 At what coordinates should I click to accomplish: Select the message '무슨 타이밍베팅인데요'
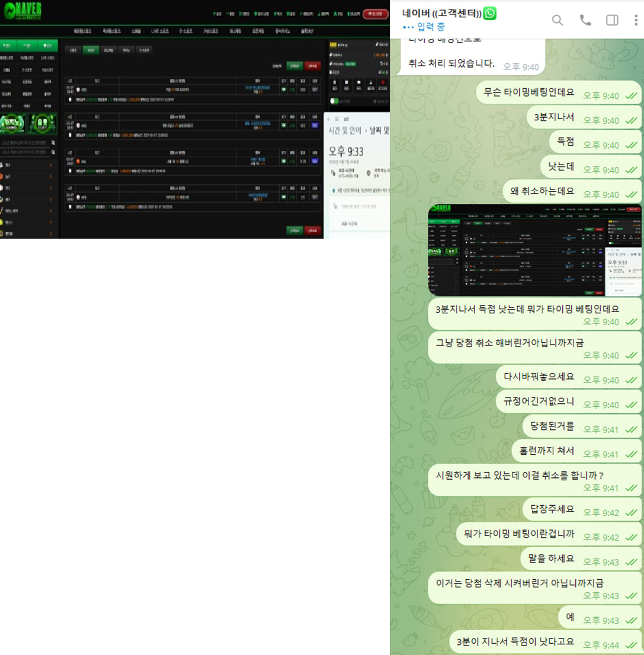(x=559, y=93)
